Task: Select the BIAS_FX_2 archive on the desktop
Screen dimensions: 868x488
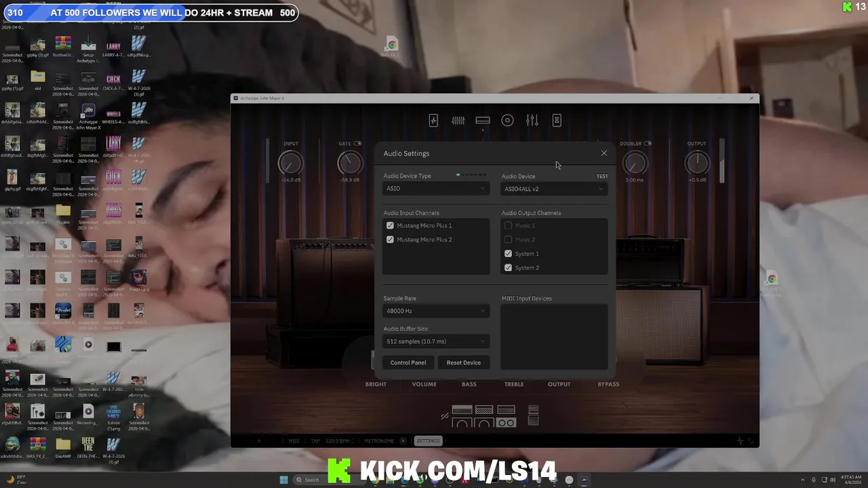Action: point(38,449)
